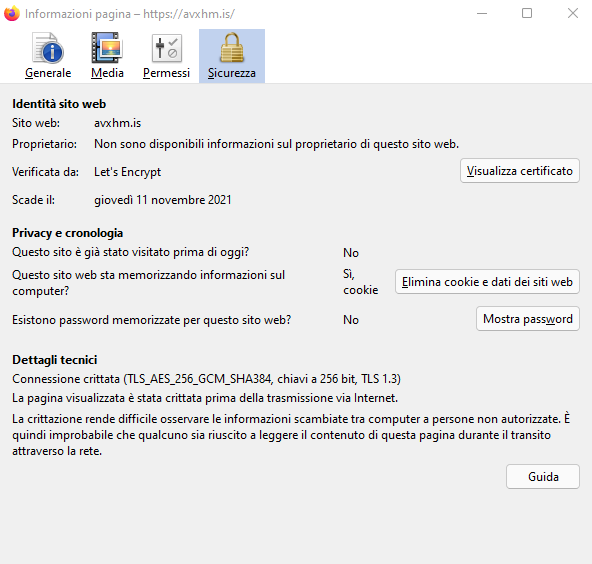Close the Informazioni pagina window
The image size is (592, 564).
[573, 14]
